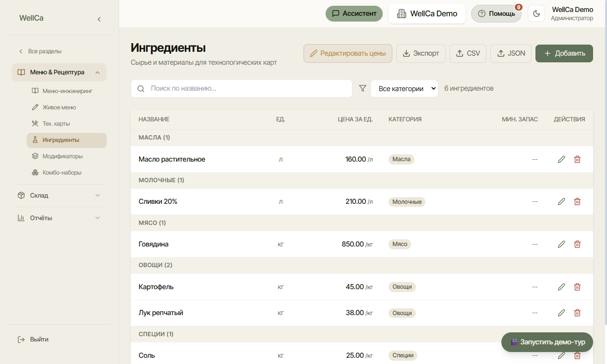Go to Живое меню
The height and width of the screenshot is (364, 607).
[x=67, y=107]
